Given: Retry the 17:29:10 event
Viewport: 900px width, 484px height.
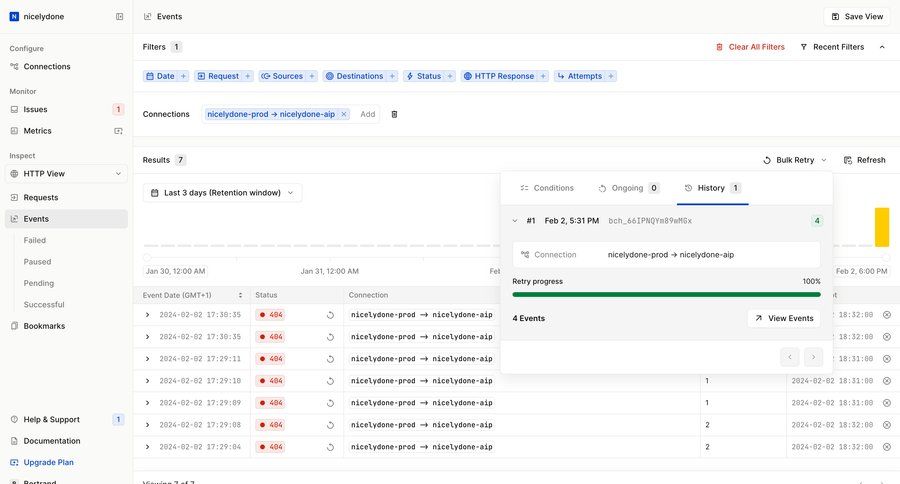Looking at the screenshot, I should (x=330, y=381).
